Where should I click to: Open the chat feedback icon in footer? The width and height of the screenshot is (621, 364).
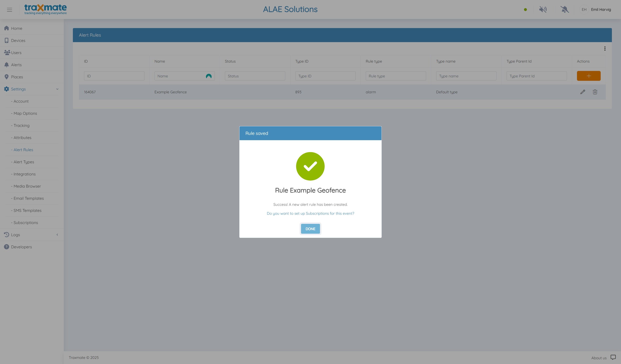[x=613, y=357]
